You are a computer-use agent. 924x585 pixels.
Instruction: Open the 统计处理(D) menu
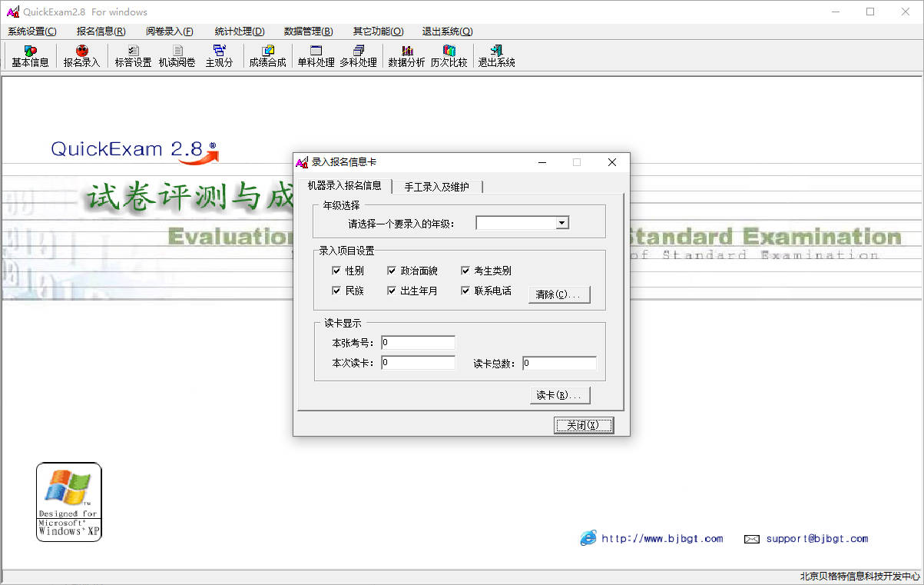click(240, 32)
